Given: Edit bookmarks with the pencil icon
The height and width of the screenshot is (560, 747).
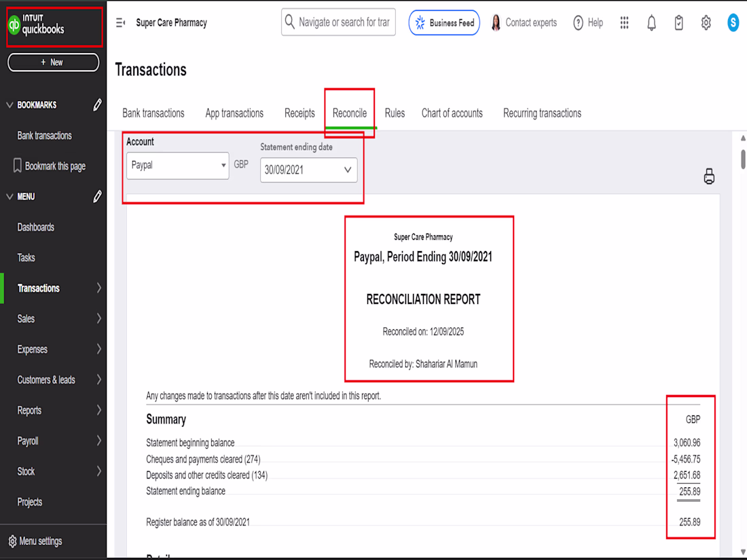Looking at the screenshot, I should tap(97, 105).
